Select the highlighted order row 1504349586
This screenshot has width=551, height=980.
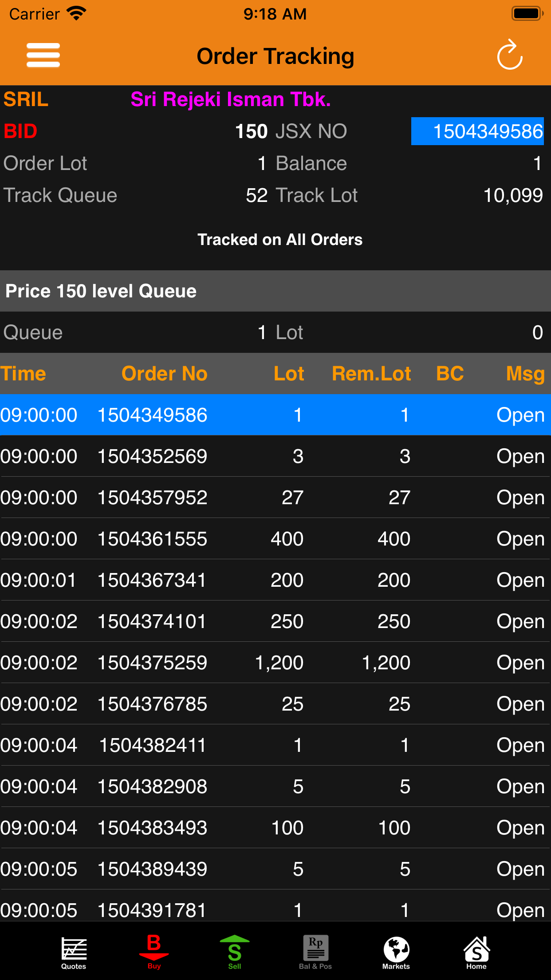click(275, 415)
